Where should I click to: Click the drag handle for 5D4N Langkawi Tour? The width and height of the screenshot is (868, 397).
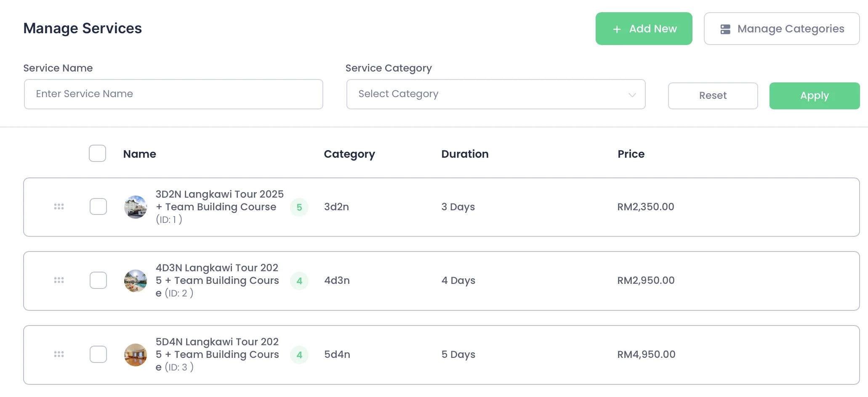click(59, 354)
